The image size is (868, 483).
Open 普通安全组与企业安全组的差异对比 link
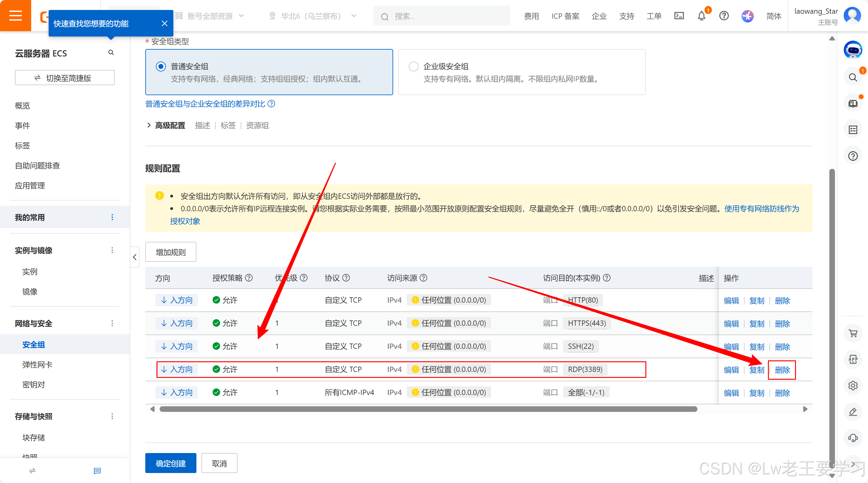pos(205,104)
